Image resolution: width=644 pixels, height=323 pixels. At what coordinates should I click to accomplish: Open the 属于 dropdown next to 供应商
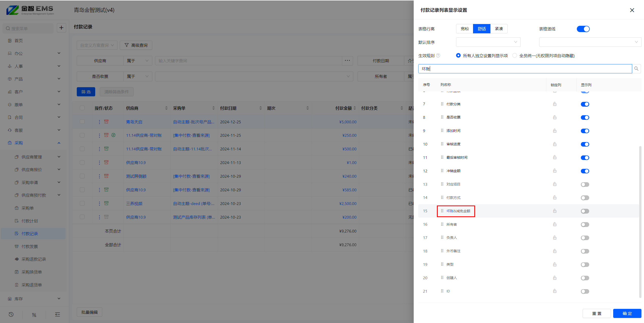coord(138,61)
